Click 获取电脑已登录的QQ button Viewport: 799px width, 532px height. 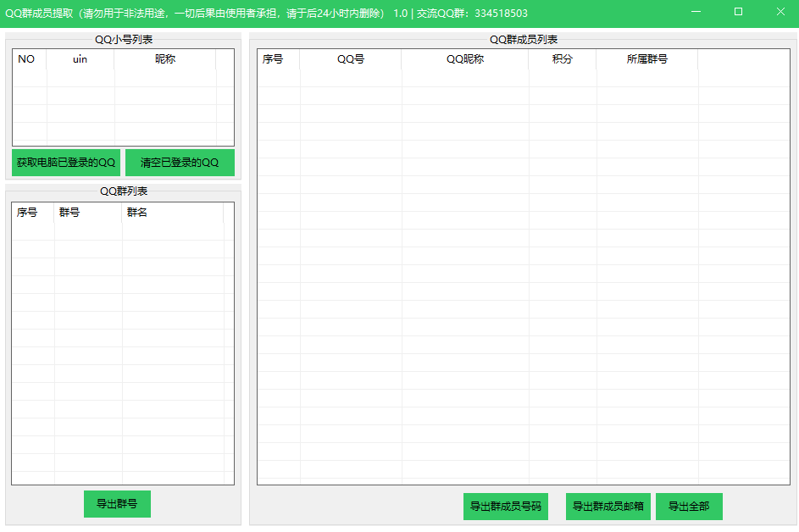[x=66, y=163]
